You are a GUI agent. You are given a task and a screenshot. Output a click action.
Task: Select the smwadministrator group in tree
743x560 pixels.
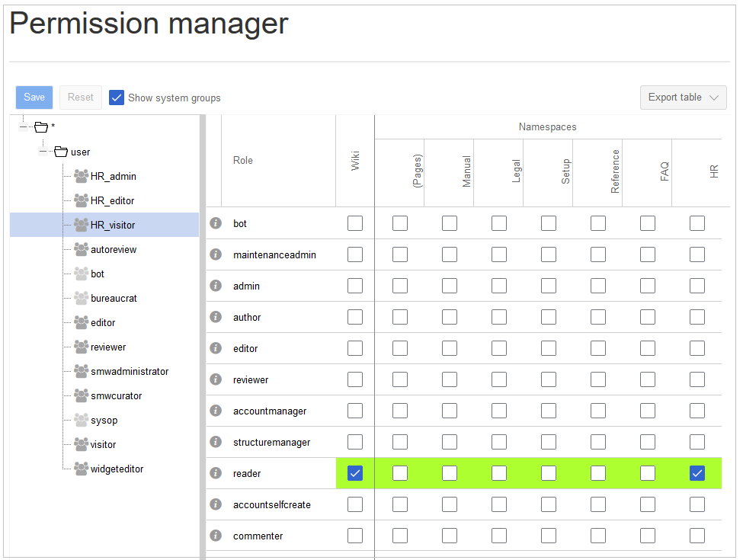tap(129, 371)
